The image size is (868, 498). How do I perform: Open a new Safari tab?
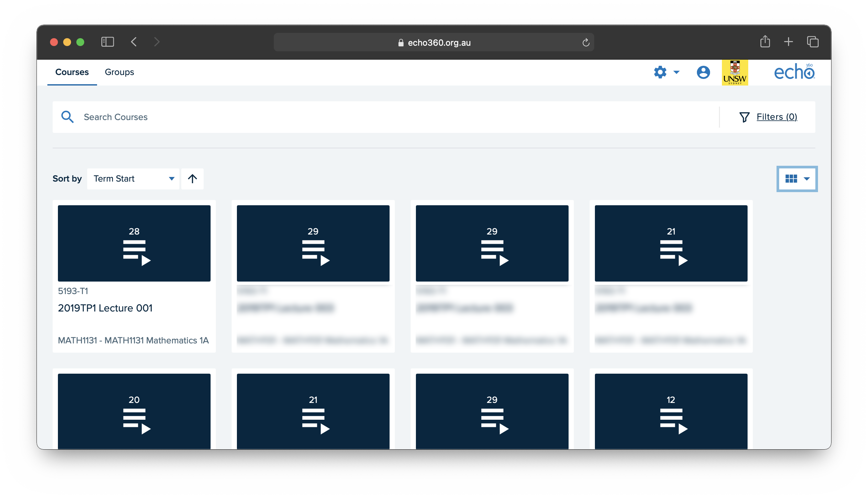click(x=789, y=42)
